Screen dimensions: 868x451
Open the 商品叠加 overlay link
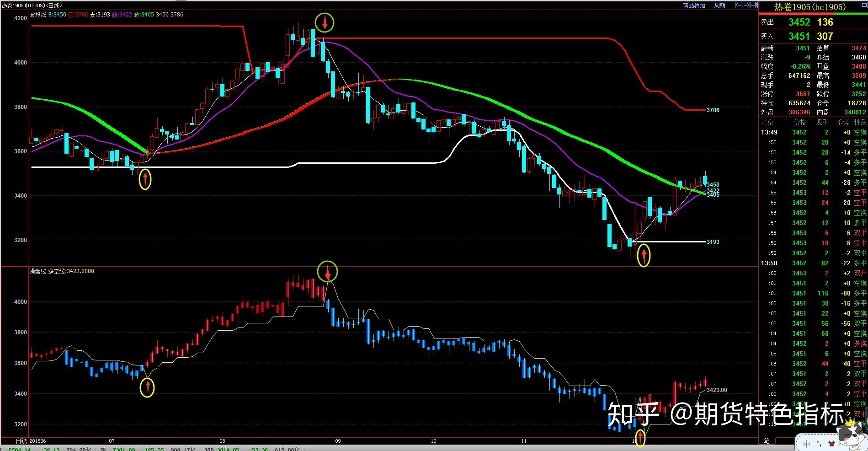[x=694, y=5]
